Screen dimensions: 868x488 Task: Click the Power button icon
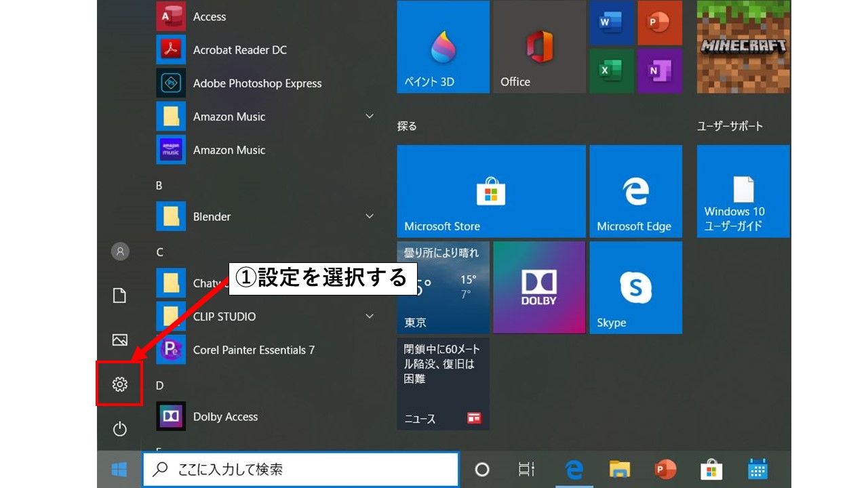click(x=119, y=428)
